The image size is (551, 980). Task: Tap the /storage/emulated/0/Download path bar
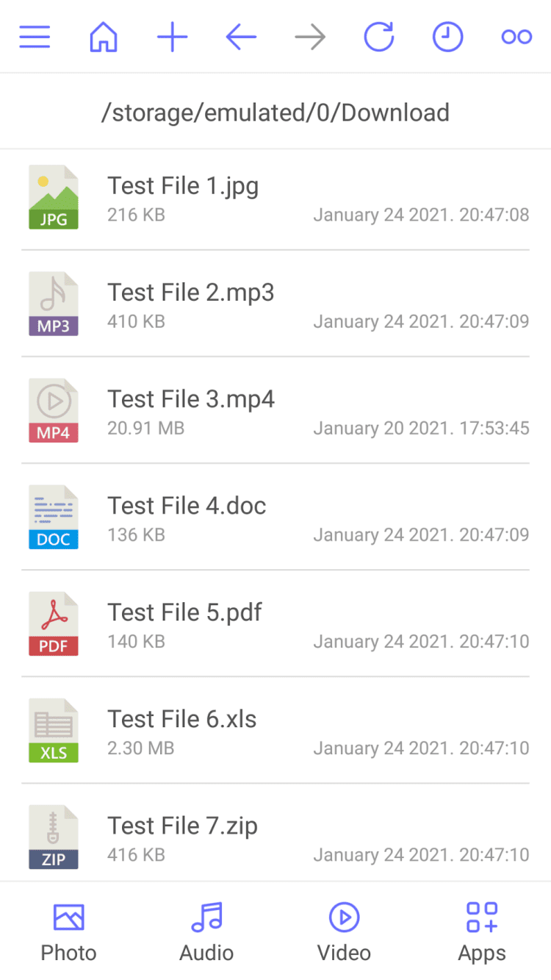pos(275,112)
